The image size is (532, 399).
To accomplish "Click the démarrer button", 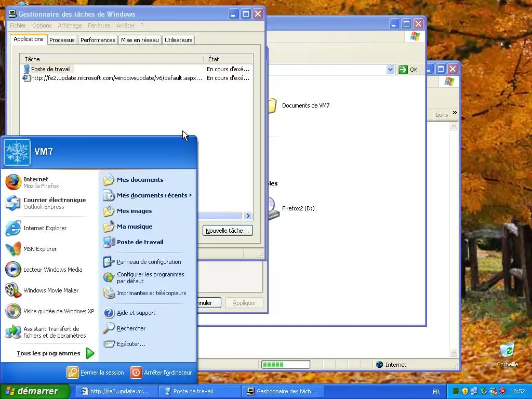I will coord(35,391).
